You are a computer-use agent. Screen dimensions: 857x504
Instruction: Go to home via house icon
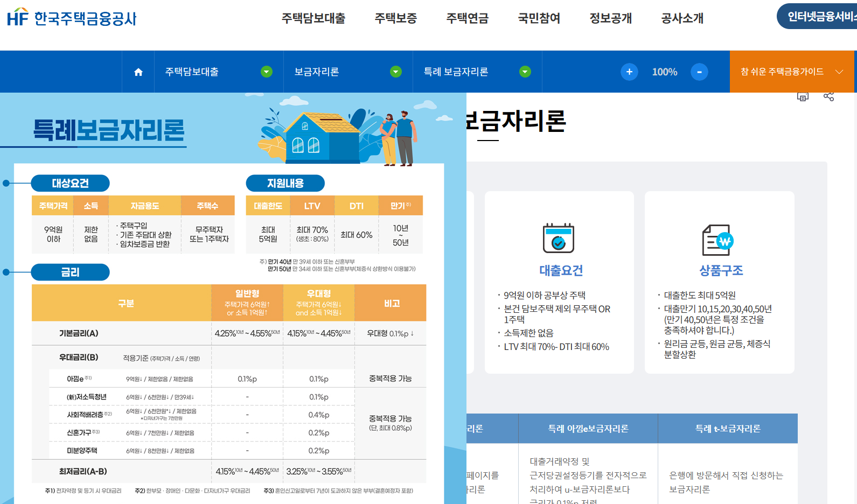(x=138, y=72)
